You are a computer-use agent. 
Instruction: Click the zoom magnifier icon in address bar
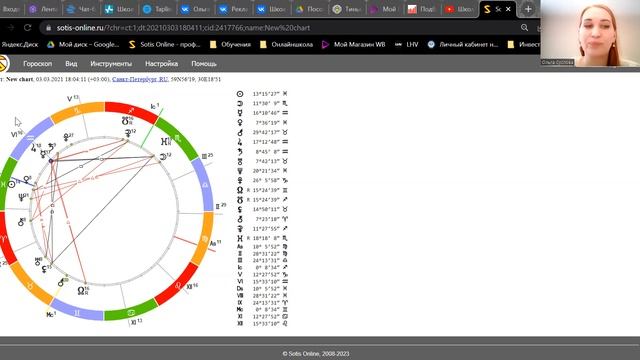(524, 28)
